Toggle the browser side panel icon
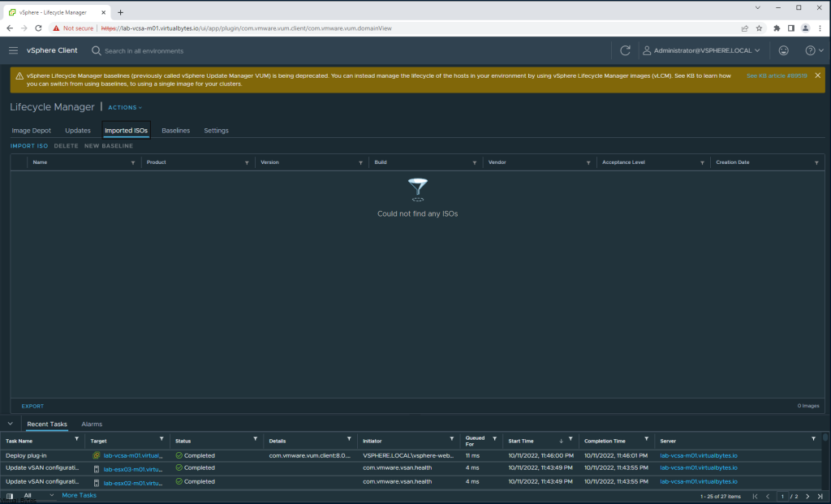831x504 pixels. click(x=790, y=28)
